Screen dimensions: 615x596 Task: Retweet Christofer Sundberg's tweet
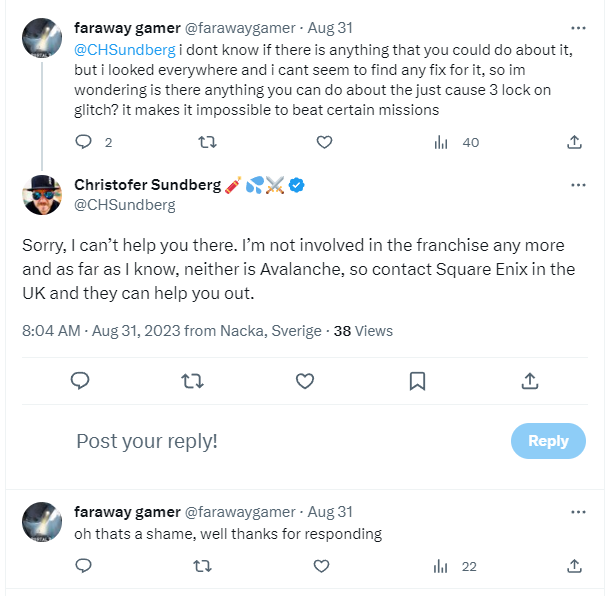(193, 380)
